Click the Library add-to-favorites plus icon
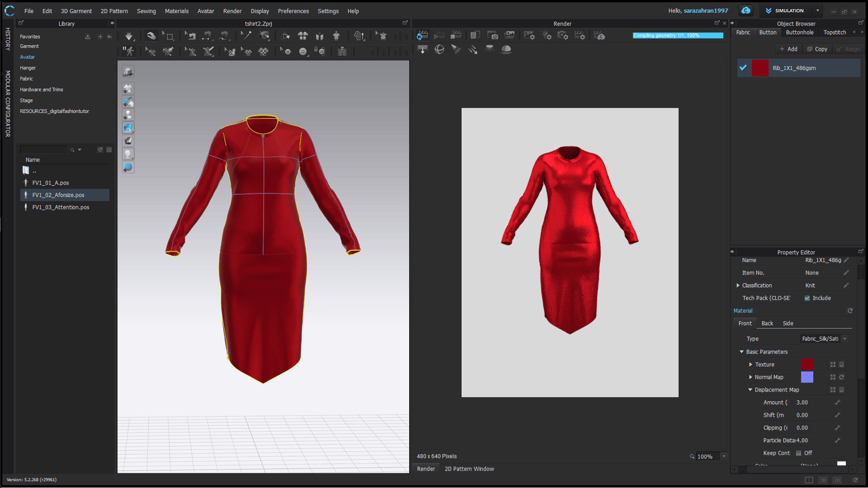Viewport: 868px width, 488px height. (x=100, y=37)
